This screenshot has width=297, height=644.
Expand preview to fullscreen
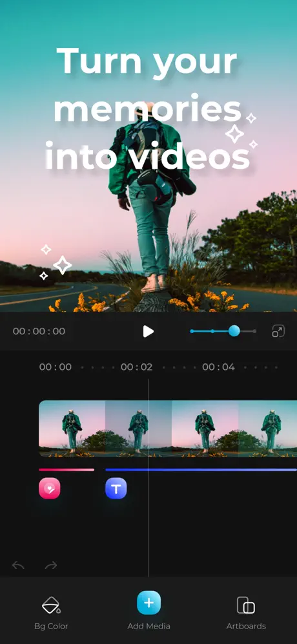pyautogui.click(x=278, y=331)
